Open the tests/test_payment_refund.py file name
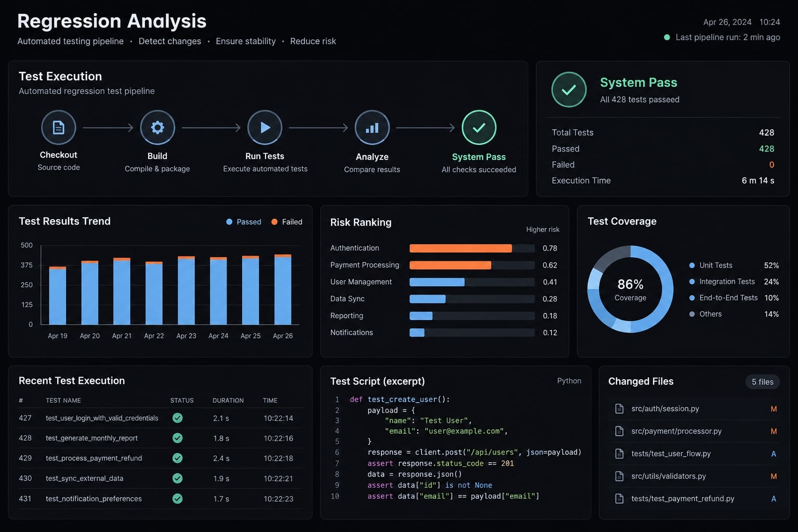This screenshot has height=532, width=798. [683, 499]
